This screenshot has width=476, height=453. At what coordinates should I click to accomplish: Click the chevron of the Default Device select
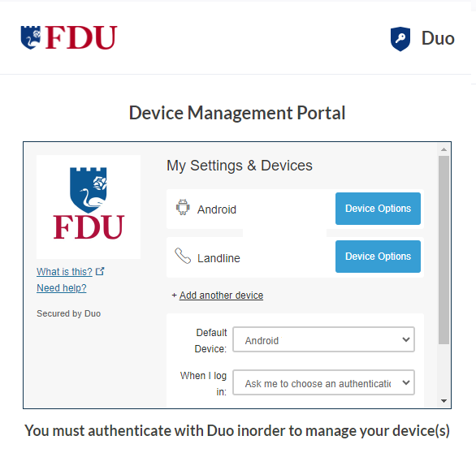406,339
